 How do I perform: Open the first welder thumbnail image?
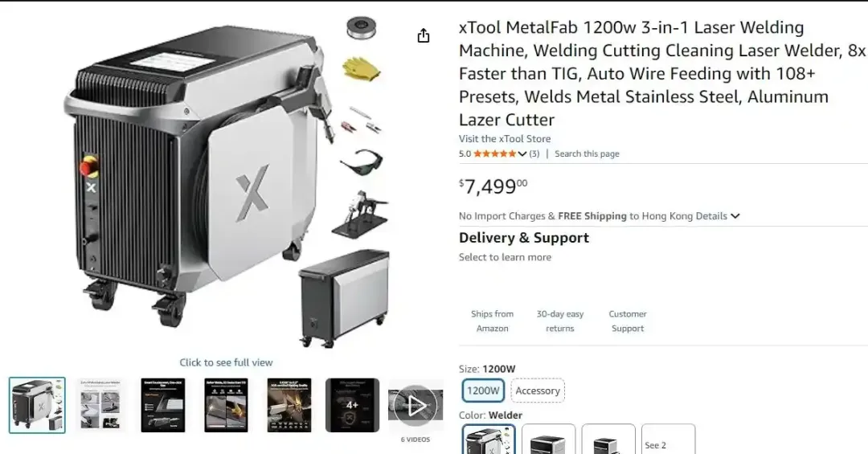(37, 405)
